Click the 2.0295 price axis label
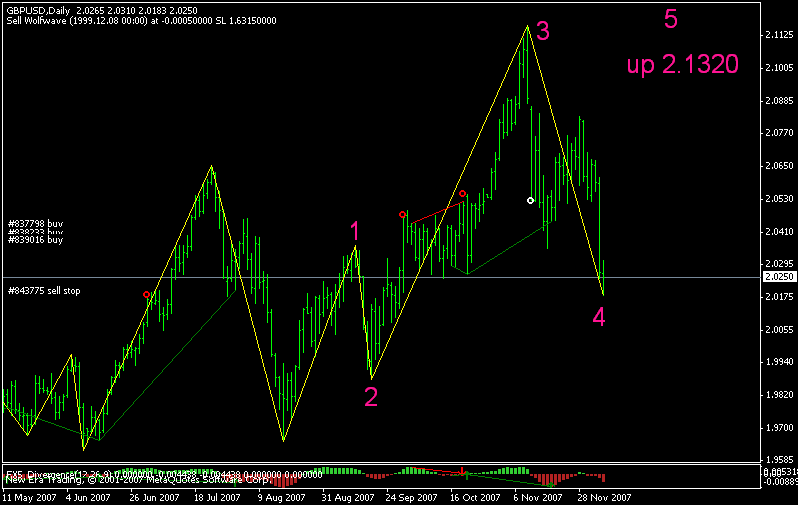This screenshot has width=798, height=505. [779, 264]
